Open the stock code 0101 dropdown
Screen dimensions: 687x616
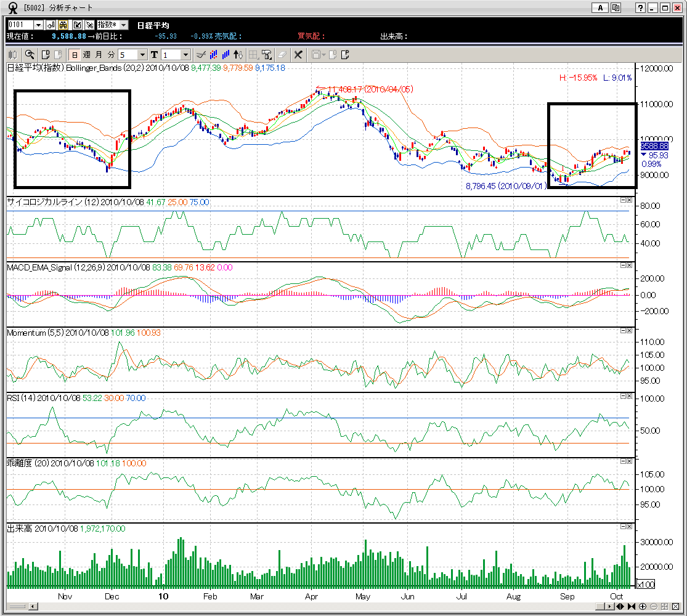(38, 25)
